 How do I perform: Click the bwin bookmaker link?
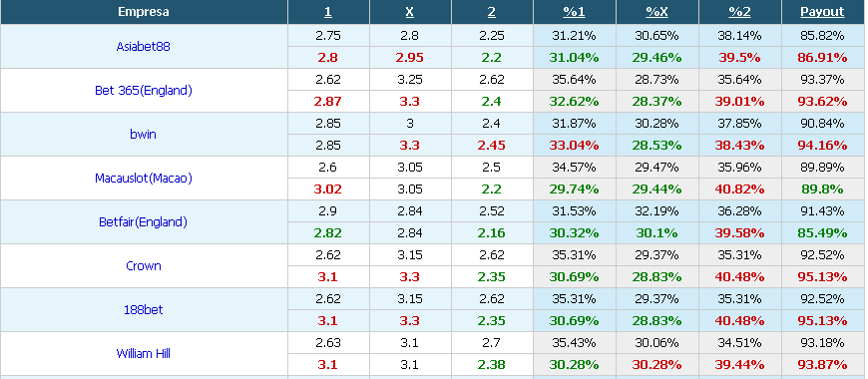point(143,134)
